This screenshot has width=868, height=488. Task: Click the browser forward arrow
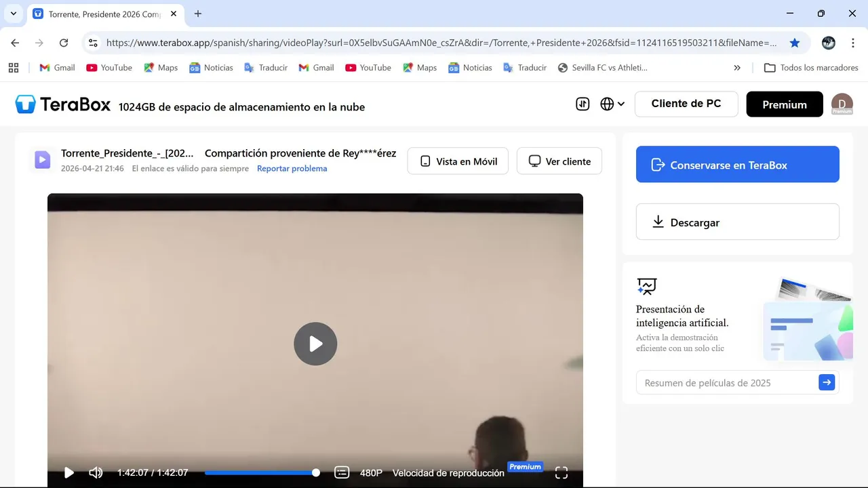(39, 43)
